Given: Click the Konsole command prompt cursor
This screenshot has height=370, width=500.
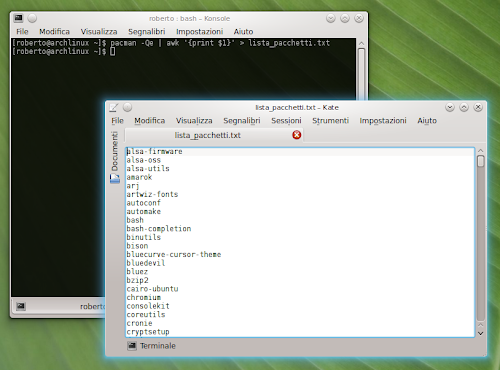Looking at the screenshot, I should 113,51.
